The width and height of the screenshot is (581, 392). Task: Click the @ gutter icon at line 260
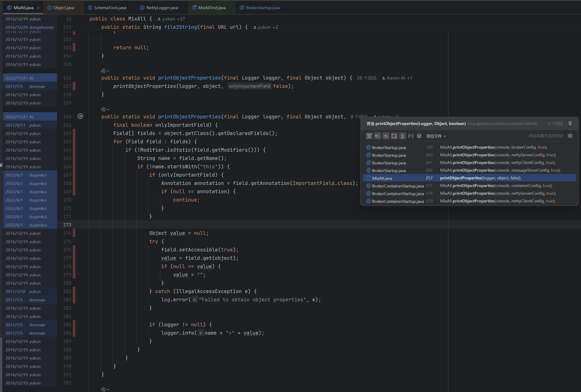point(80,116)
